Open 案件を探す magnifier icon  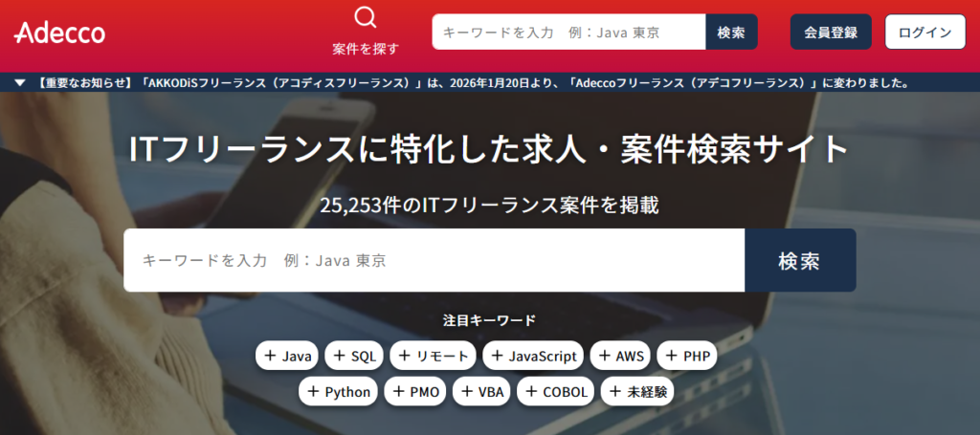point(366,17)
